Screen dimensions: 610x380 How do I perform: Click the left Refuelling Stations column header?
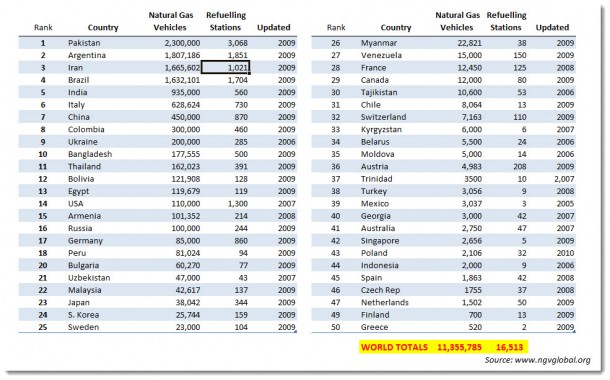pyautogui.click(x=226, y=21)
